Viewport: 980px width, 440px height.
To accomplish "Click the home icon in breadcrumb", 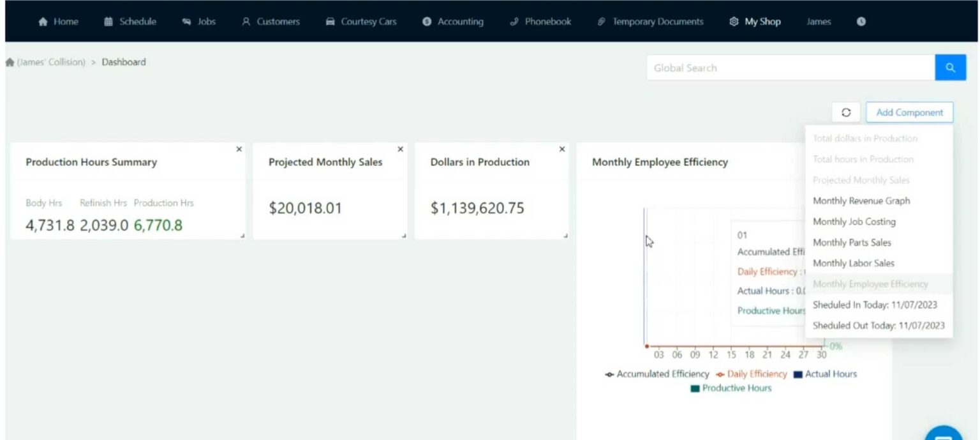I will [10, 63].
